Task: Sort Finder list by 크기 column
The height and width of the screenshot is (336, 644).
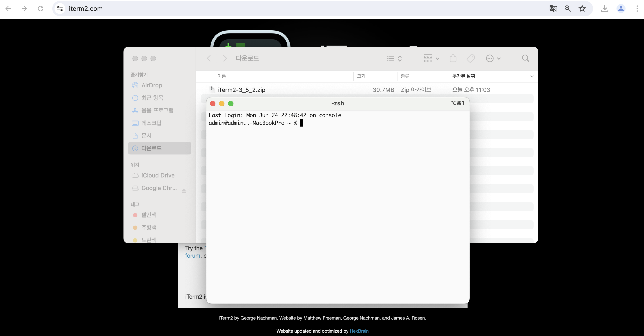Action: point(361,76)
